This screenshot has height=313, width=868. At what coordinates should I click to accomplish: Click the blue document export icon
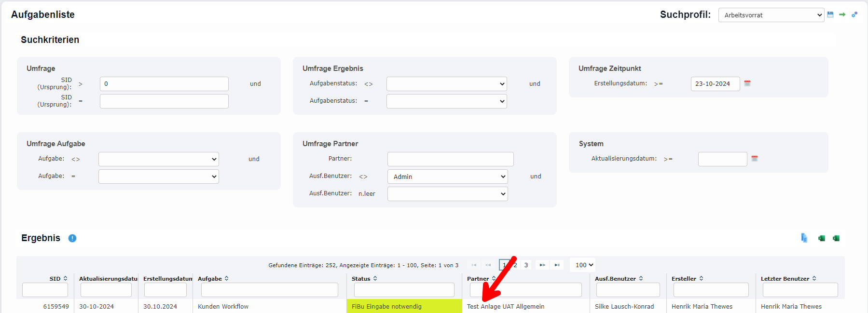tap(804, 238)
